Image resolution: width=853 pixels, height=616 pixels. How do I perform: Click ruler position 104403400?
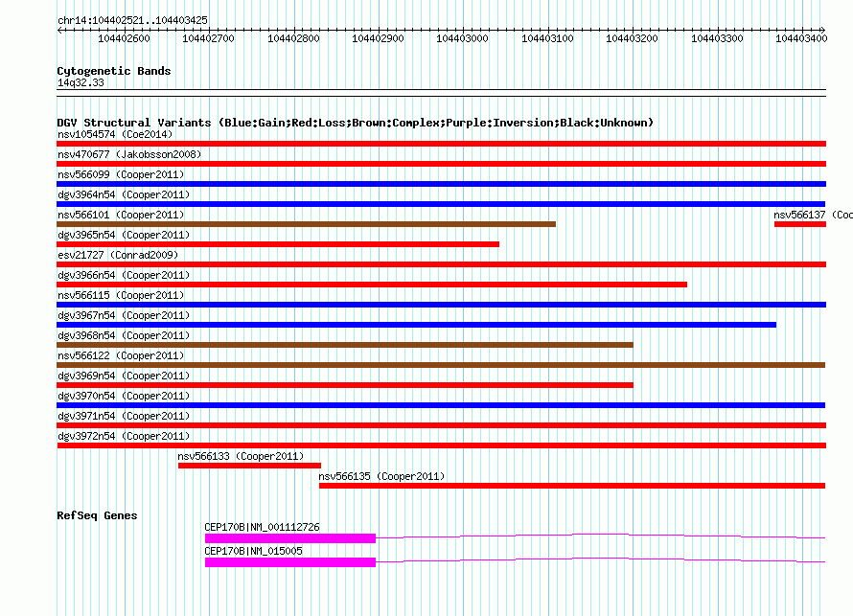pos(801,38)
